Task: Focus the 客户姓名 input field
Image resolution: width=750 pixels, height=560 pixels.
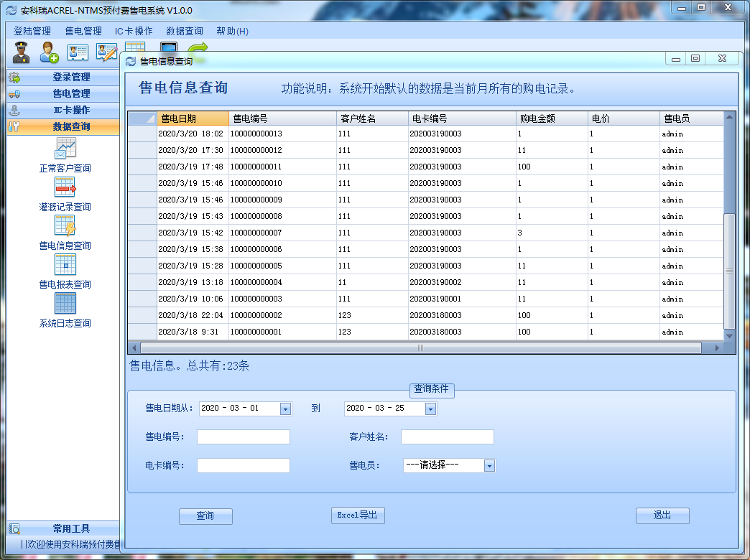Action: pyautogui.click(x=448, y=437)
